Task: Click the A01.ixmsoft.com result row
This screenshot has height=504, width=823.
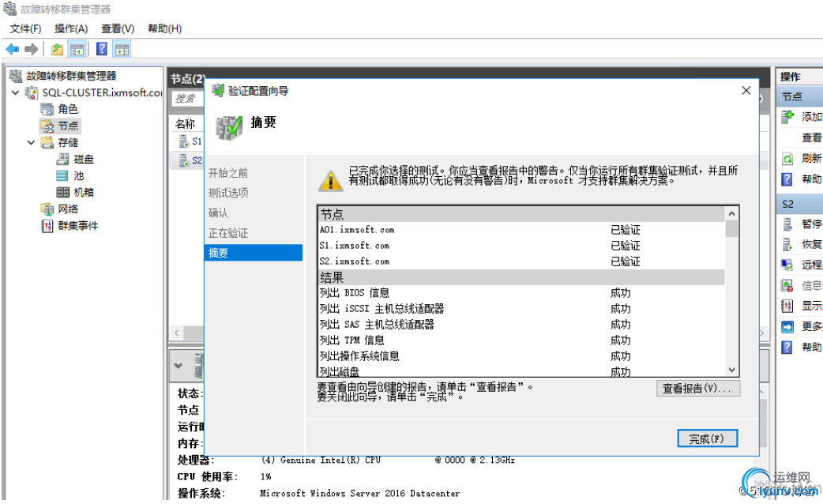Action: point(521,229)
